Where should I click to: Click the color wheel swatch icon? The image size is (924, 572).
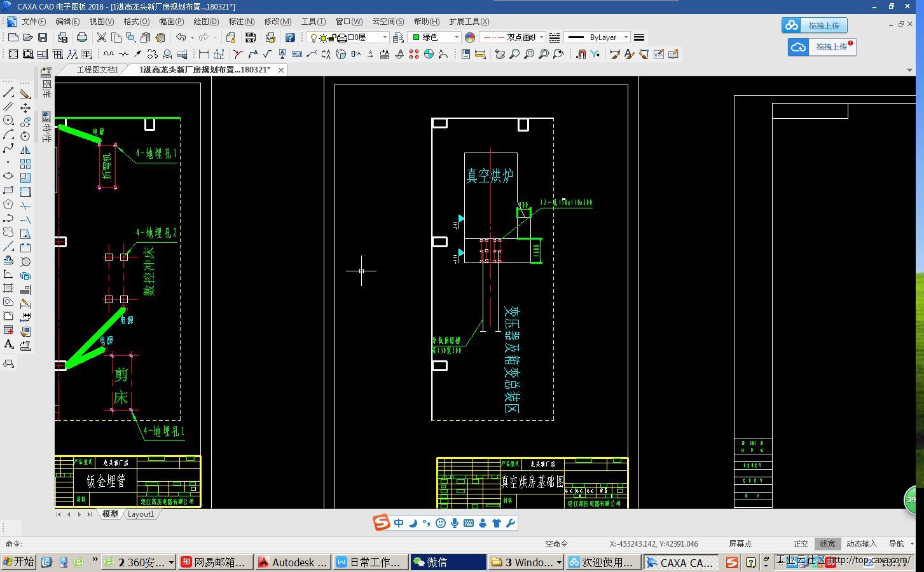[x=470, y=37]
